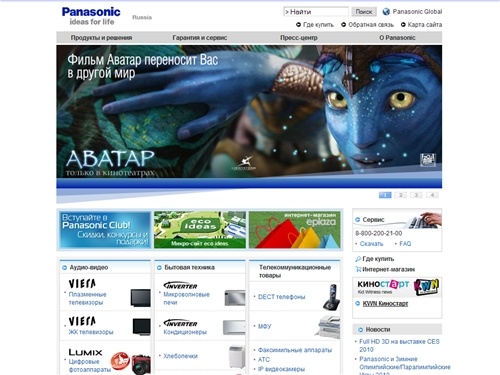The height and width of the screenshot is (375, 500).
Task: Click Inverter logo above Кондиционеры
Action: (x=180, y=323)
